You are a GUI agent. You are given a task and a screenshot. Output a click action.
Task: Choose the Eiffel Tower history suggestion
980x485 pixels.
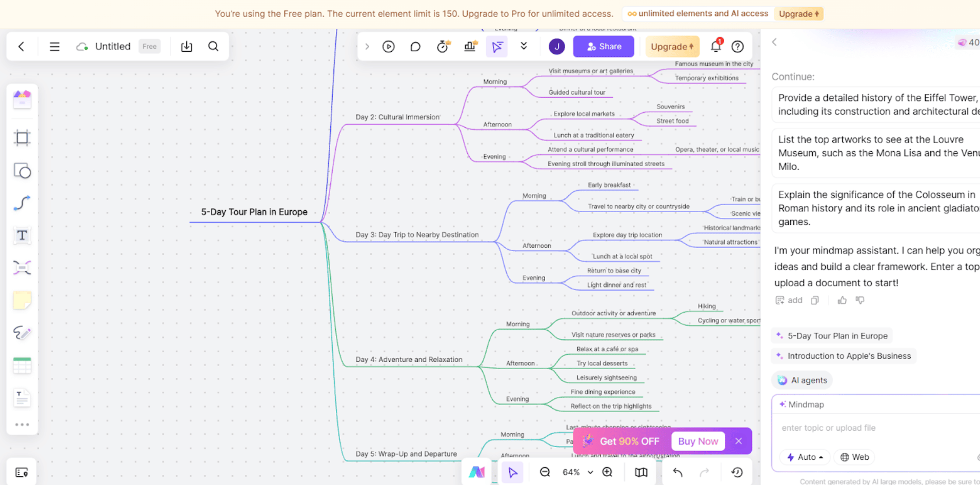(x=876, y=105)
